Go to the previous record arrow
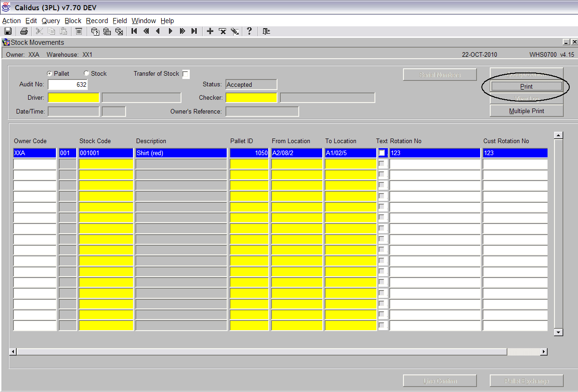This screenshot has width=578, height=392. (158, 31)
